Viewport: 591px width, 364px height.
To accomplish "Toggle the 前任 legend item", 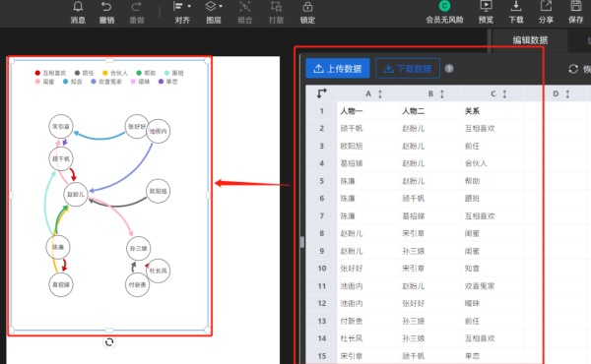I will (x=85, y=73).
